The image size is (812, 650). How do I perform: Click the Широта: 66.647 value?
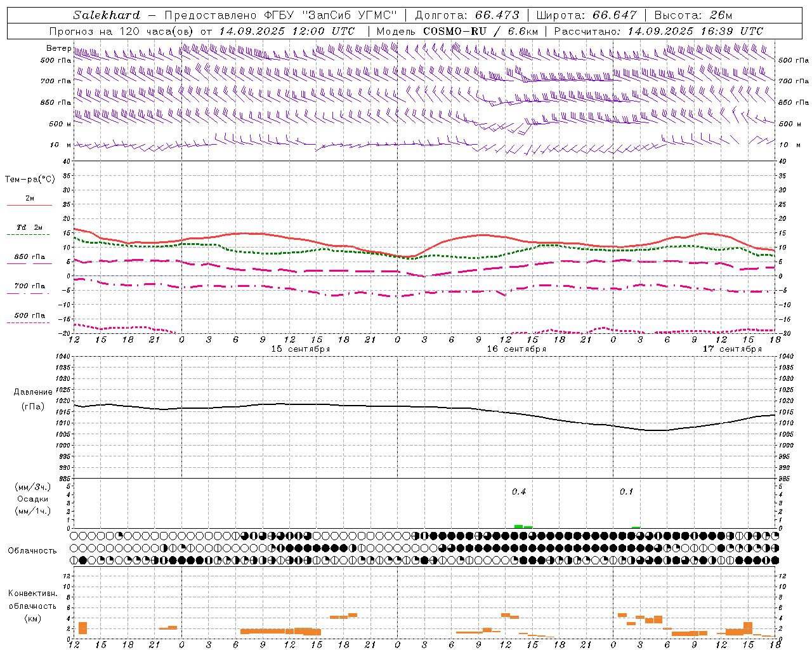tap(586, 15)
